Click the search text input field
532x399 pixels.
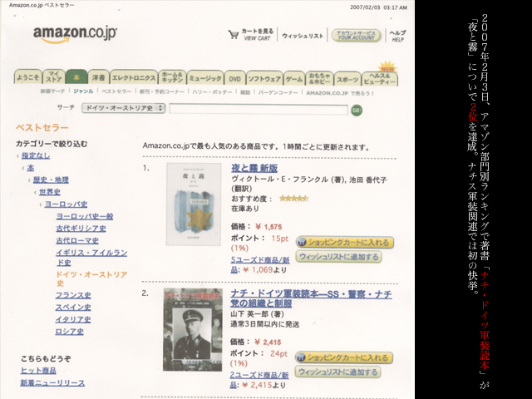[259, 110]
